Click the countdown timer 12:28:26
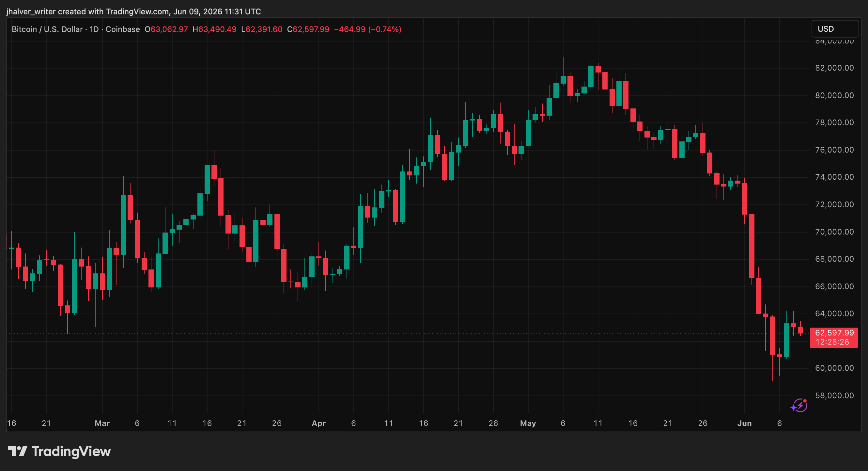This screenshot has height=471, width=868. click(832, 342)
